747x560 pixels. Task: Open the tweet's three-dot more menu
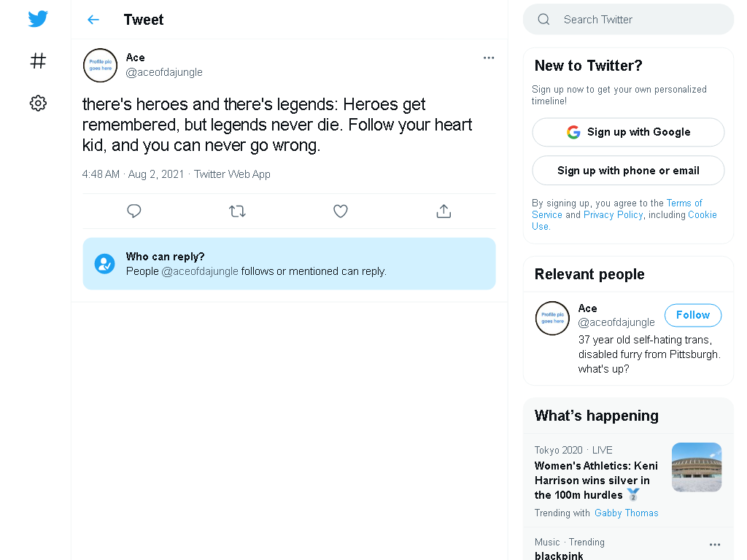(489, 58)
